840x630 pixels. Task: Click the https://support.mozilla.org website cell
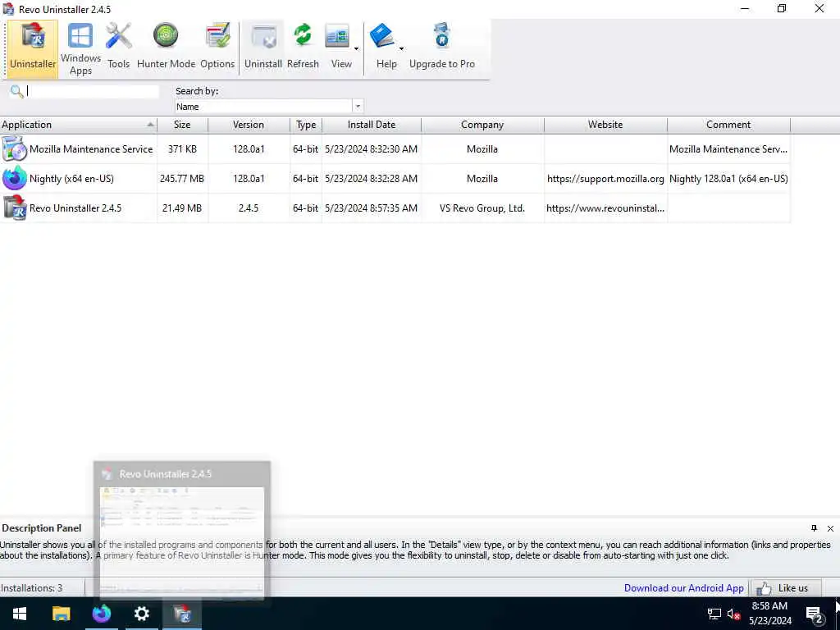605,178
